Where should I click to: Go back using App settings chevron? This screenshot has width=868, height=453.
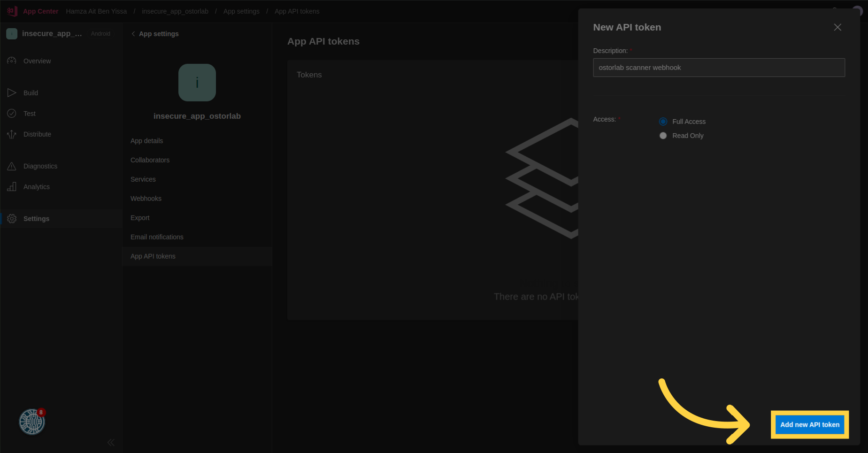[x=133, y=34]
